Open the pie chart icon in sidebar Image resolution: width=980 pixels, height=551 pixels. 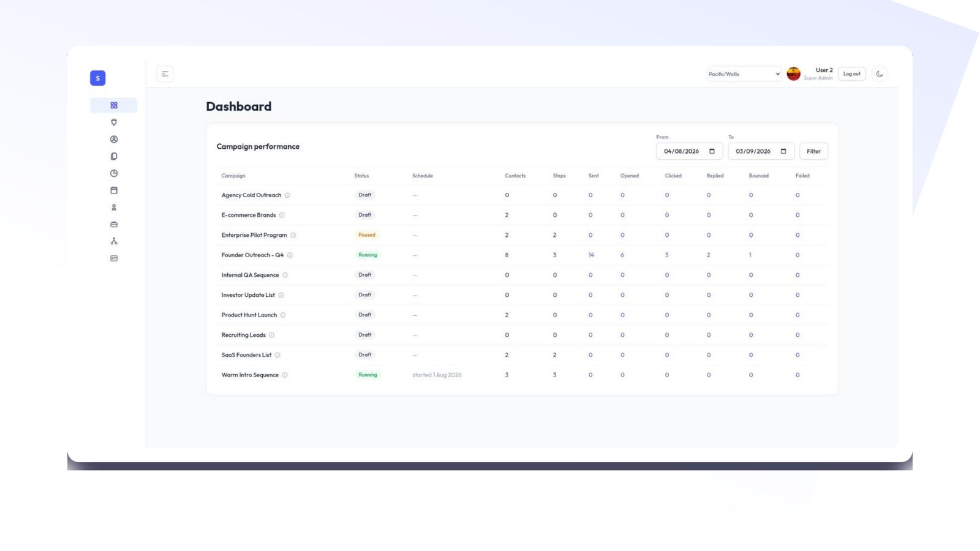(x=114, y=173)
